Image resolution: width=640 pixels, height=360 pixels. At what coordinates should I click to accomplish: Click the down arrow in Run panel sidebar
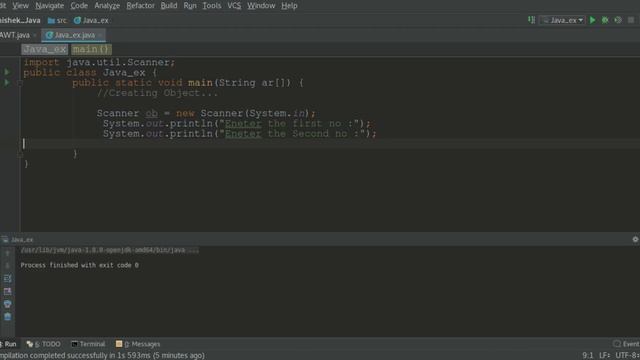[x=7, y=266]
